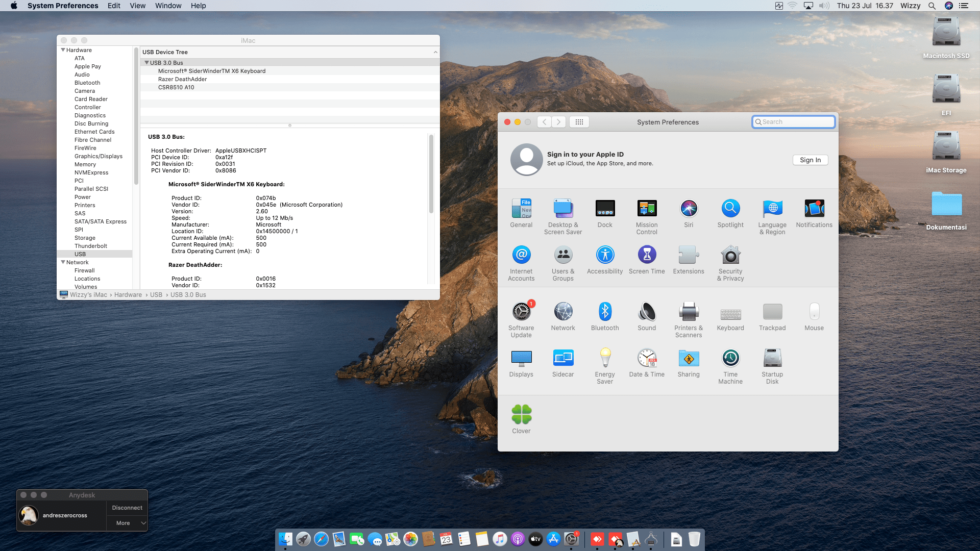The image size is (980, 551).
Task: Go forward in System Preferences
Action: [558, 122]
